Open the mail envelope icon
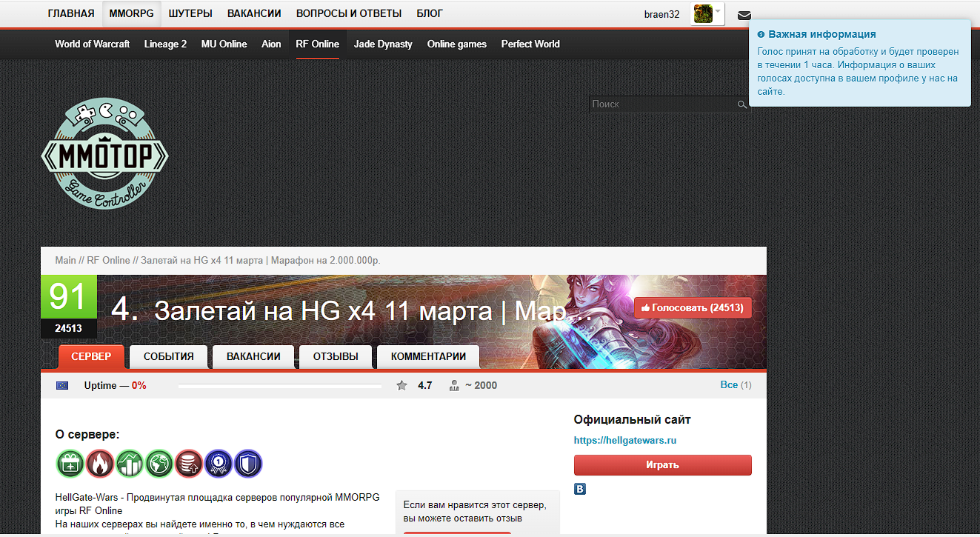Screen dimensions: 980x537 pos(744,15)
